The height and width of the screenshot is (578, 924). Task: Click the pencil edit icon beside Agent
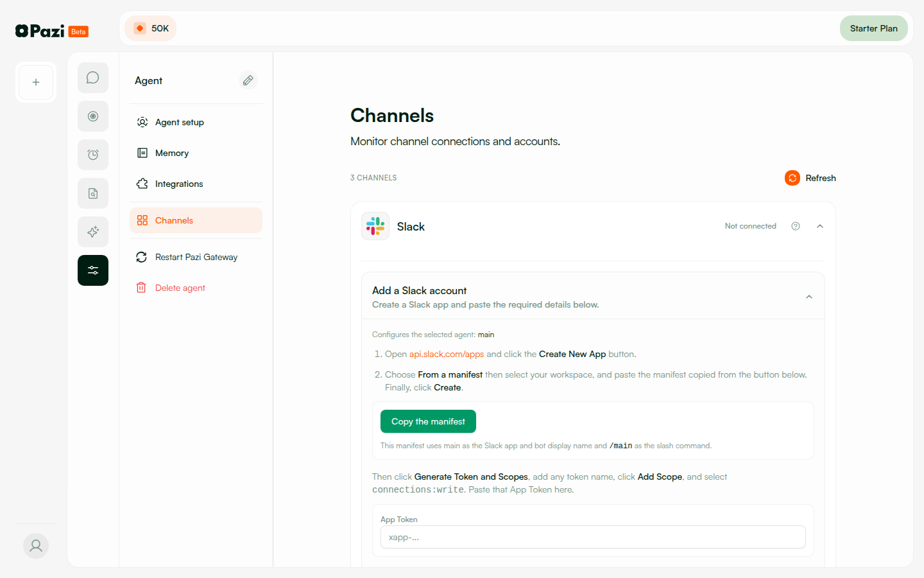tap(248, 80)
